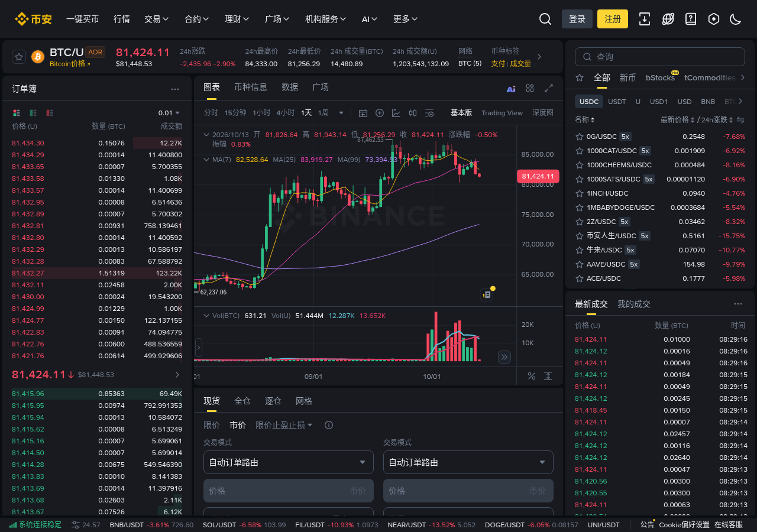This screenshot has height=532, width=757.
Task: Select the 15分钟 chart interval
Action: (x=235, y=113)
